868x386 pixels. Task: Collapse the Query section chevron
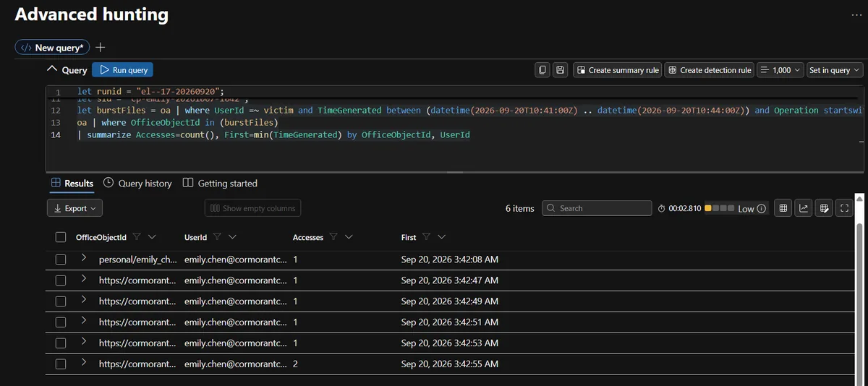(x=51, y=69)
